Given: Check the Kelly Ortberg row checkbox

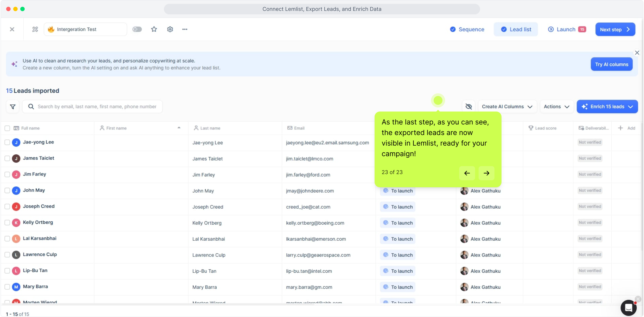Looking at the screenshot, I should (7, 223).
